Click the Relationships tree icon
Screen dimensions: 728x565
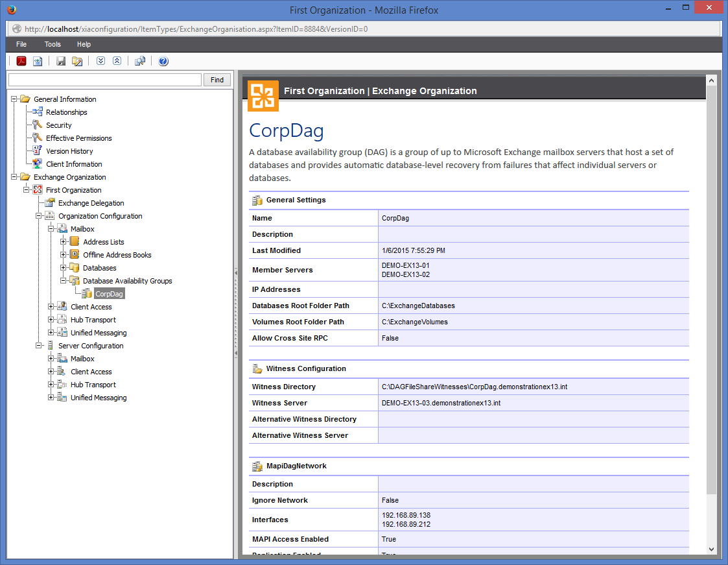pos(38,112)
